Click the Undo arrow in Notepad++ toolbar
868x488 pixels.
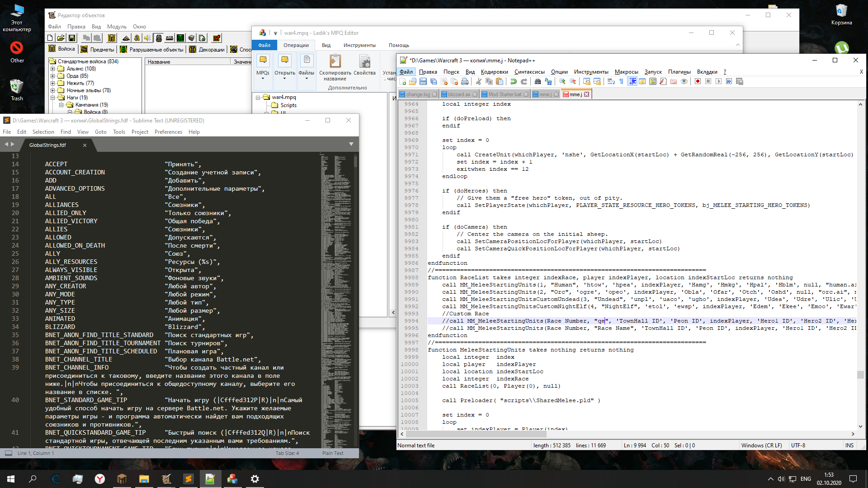pyautogui.click(x=514, y=82)
